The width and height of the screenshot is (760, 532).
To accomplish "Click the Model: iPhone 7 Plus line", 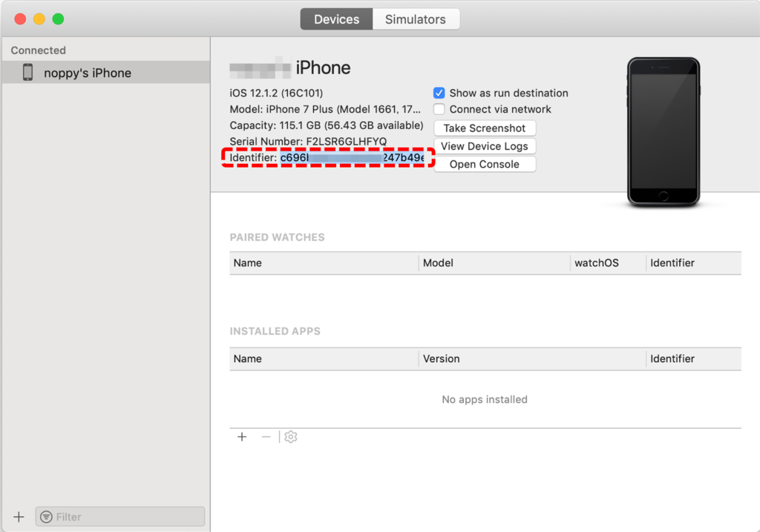I will click(x=325, y=109).
